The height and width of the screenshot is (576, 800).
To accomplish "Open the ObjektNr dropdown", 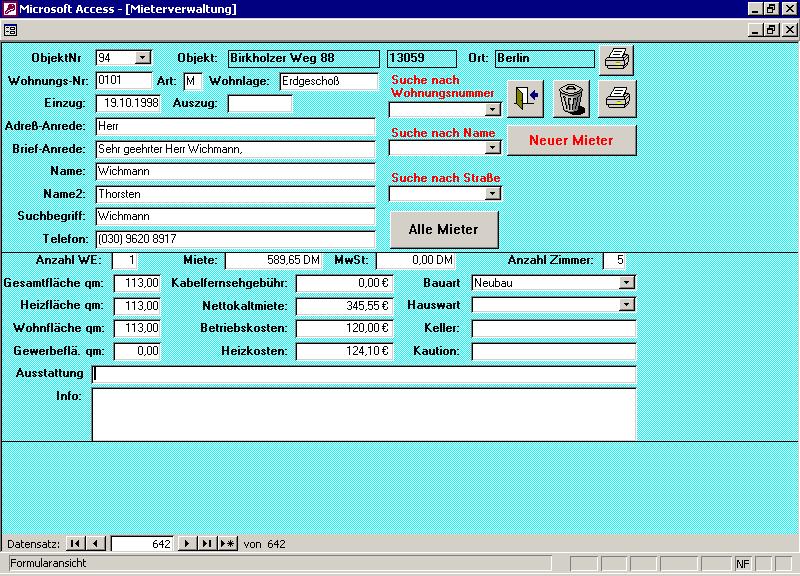I will 143,58.
